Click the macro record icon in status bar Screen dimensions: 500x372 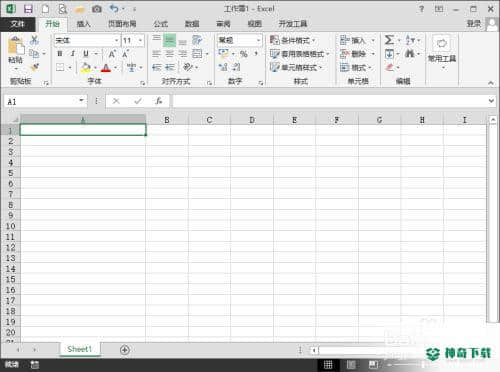[35, 365]
